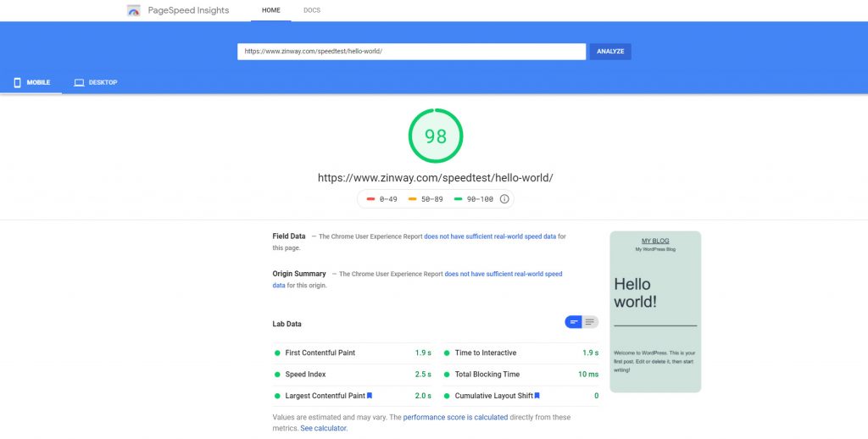Screen dimensions: 868x439
Task: Click the Cumulative Layout Shift label
Action: click(494, 396)
